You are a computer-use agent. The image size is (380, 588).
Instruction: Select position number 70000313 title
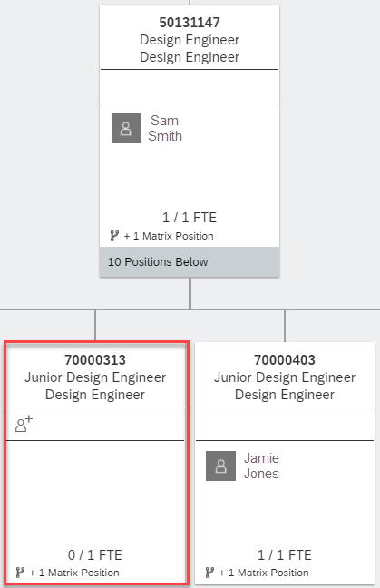click(x=95, y=360)
